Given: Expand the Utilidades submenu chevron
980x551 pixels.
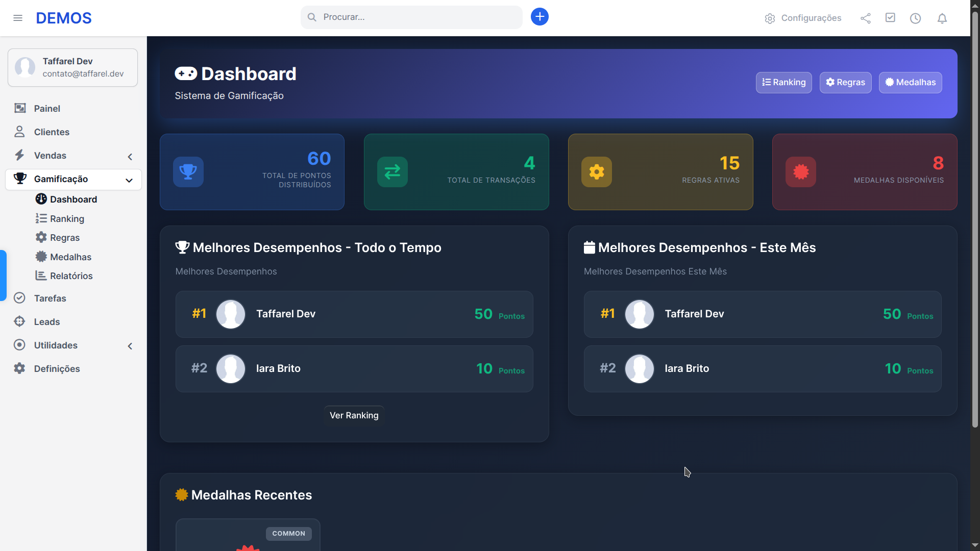Looking at the screenshot, I should (x=130, y=346).
